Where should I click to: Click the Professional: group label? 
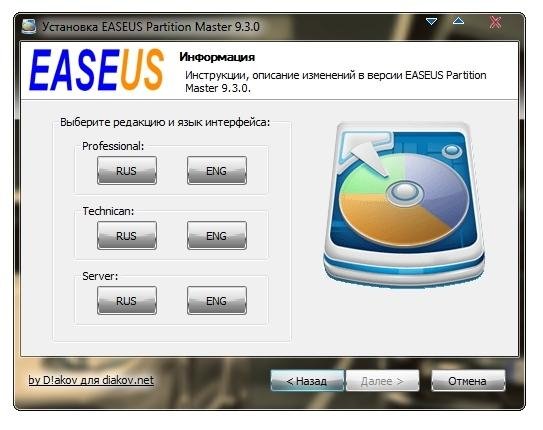[x=113, y=146]
